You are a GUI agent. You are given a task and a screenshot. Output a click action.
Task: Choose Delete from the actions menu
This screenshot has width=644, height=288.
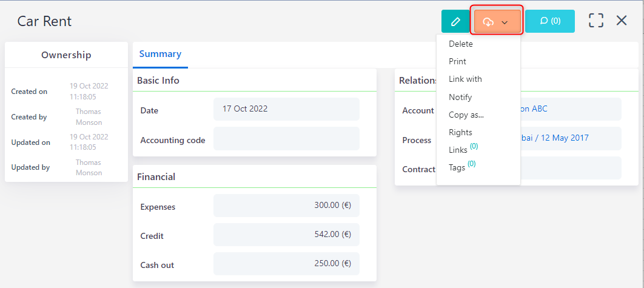pos(461,44)
